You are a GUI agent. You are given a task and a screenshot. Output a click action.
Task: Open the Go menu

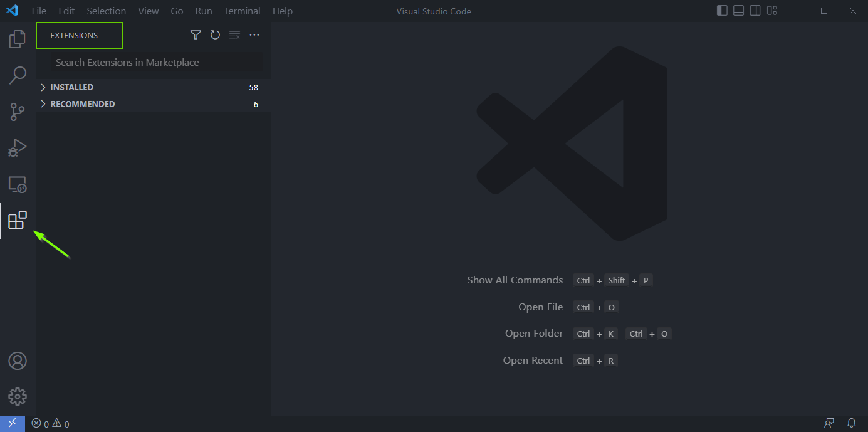pos(177,11)
